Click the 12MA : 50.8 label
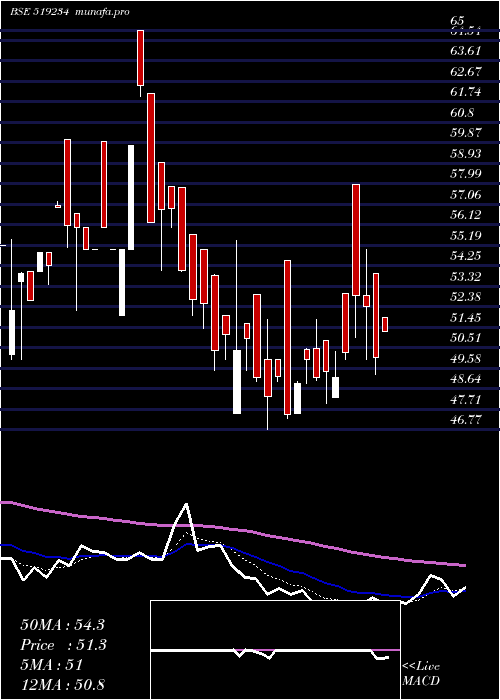500x700 pixels. (x=62, y=684)
